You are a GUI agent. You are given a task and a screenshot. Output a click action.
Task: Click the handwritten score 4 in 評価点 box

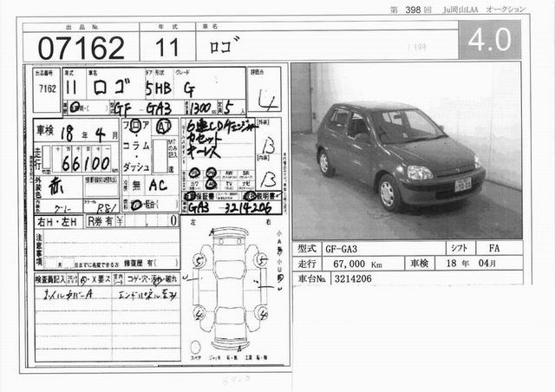tap(266, 100)
